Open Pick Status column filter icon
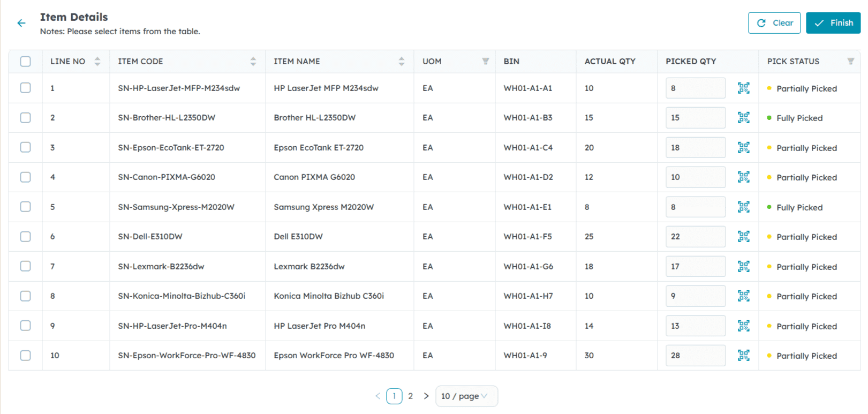868x414 pixels. click(x=850, y=62)
